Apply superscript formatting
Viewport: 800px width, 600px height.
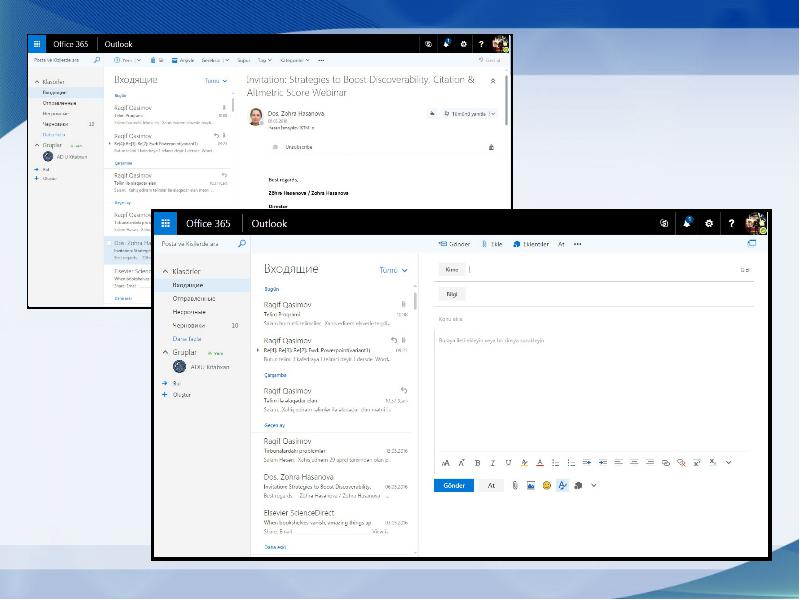point(697,463)
